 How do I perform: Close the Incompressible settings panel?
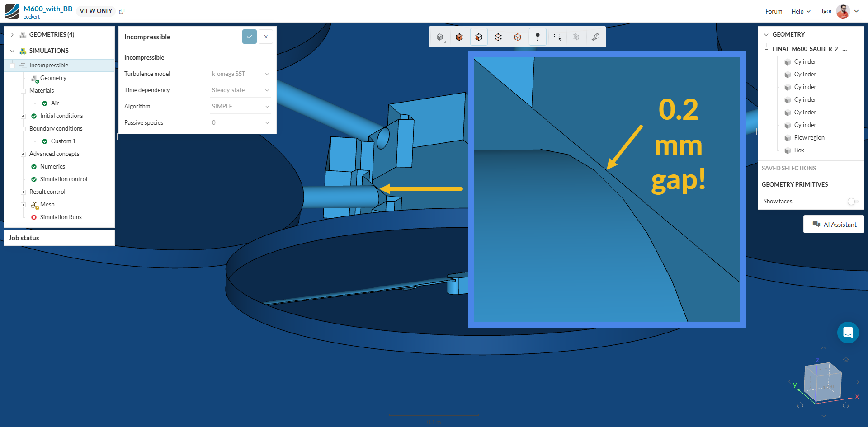tap(266, 37)
